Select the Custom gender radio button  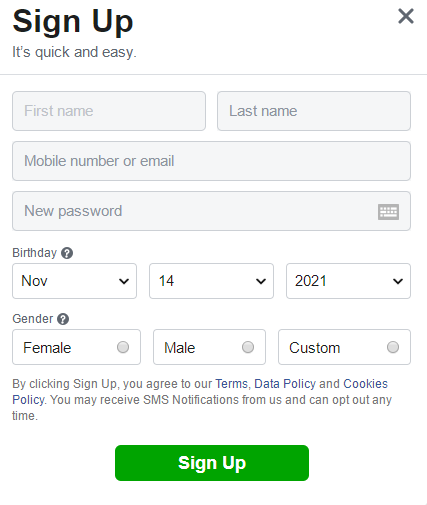pyautogui.click(x=393, y=347)
